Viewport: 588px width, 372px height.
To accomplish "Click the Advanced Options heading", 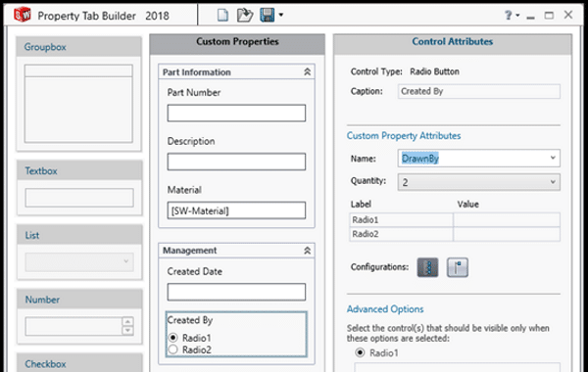I will pyautogui.click(x=385, y=309).
